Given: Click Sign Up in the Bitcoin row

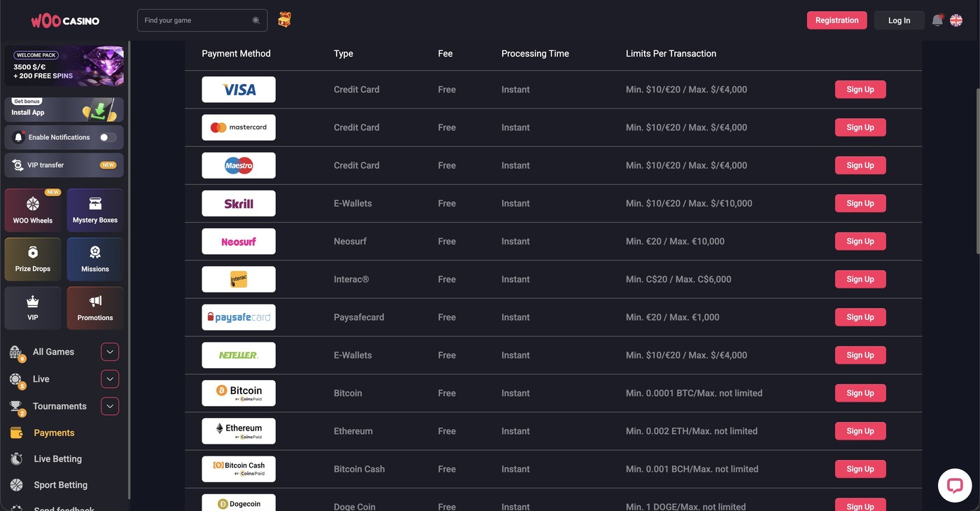Looking at the screenshot, I should tap(860, 393).
